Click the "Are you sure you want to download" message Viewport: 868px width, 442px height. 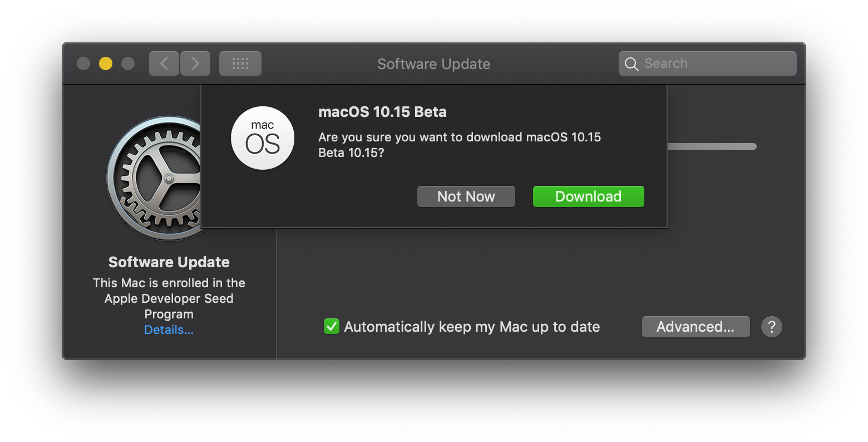(460, 145)
